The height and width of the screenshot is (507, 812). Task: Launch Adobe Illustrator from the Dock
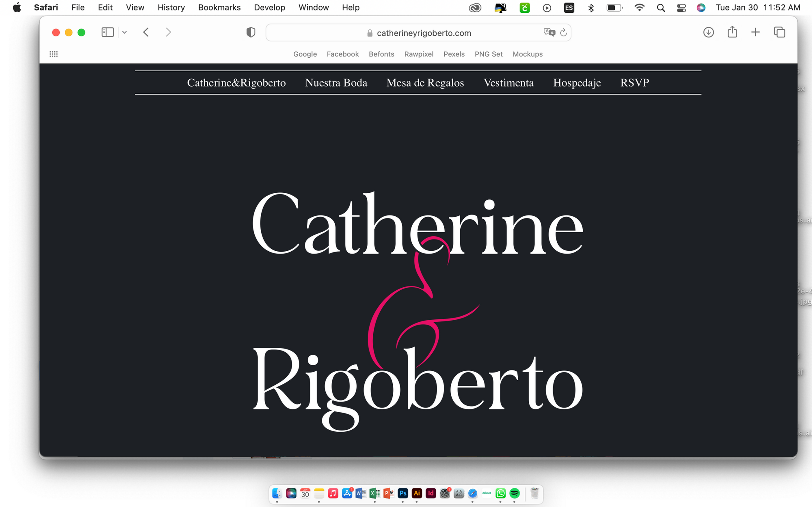pos(417,494)
